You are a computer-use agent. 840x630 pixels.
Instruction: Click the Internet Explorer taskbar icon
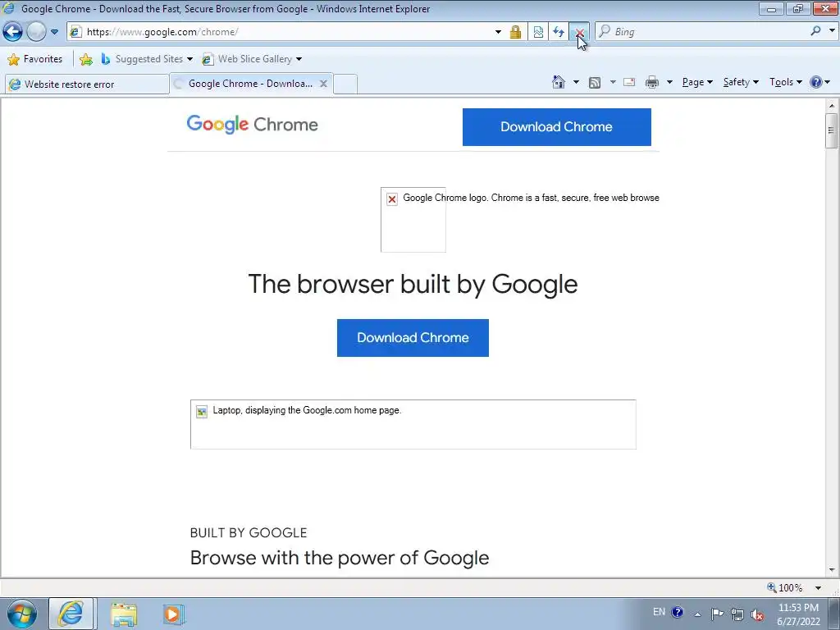[71, 614]
